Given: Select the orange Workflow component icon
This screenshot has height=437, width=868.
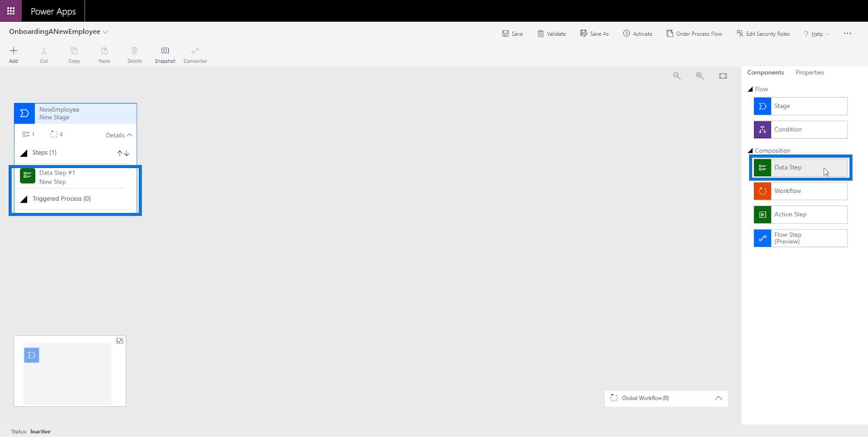Looking at the screenshot, I should (762, 191).
